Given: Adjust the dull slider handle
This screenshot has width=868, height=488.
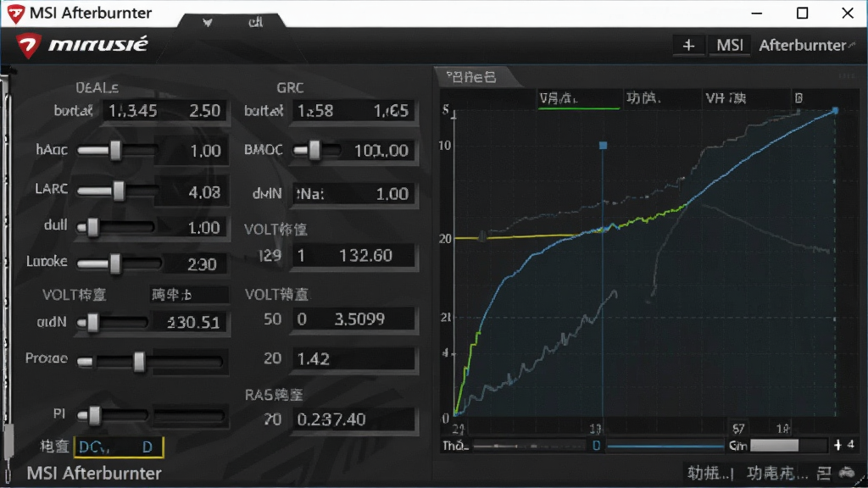Looking at the screenshot, I should (x=92, y=227).
